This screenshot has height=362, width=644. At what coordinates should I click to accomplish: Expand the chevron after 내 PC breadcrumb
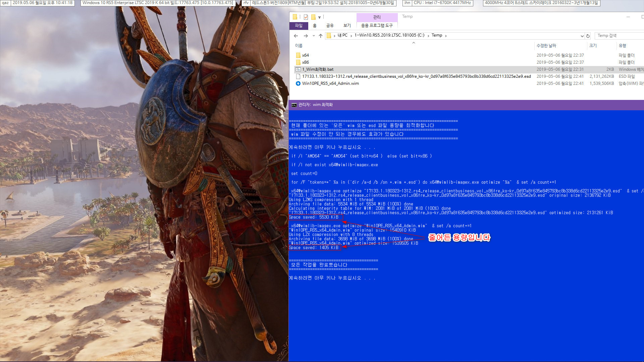[x=351, y=36]
